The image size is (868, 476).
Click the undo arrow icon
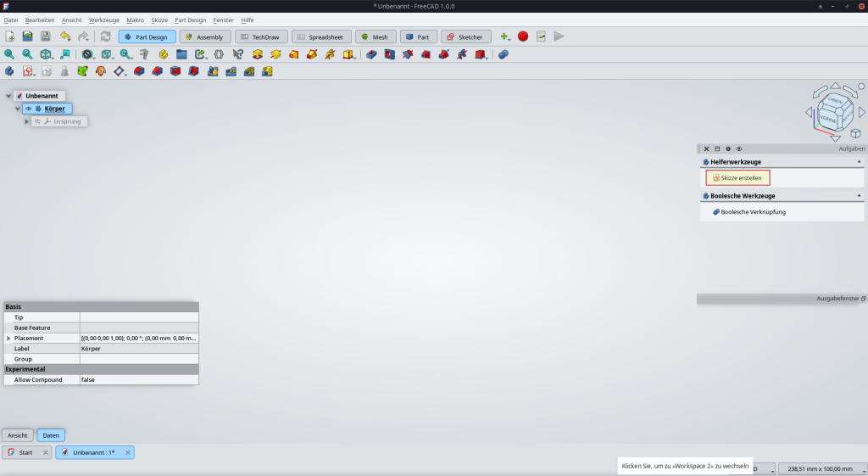coord(65,36)
